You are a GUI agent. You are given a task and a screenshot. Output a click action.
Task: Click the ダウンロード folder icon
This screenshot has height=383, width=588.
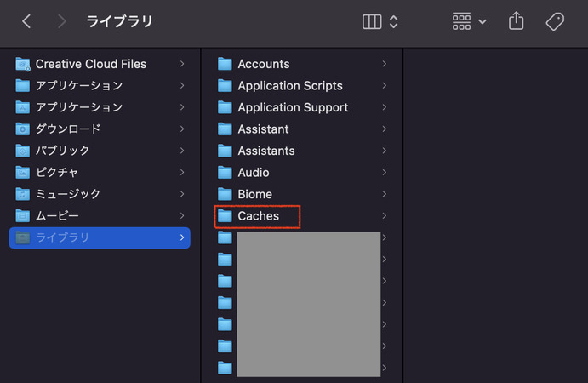tap(23, 129)
